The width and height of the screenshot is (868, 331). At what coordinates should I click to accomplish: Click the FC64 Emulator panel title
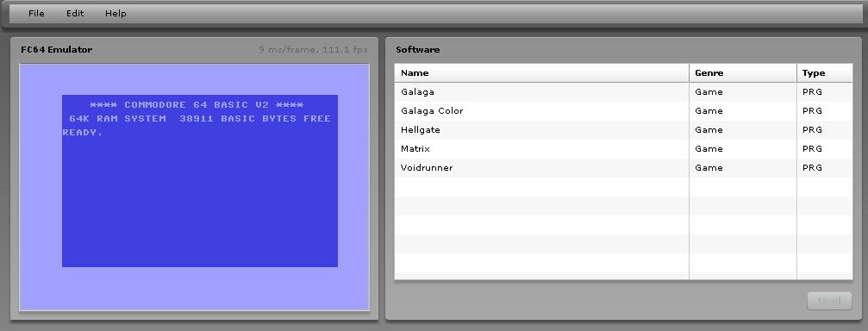57,50
